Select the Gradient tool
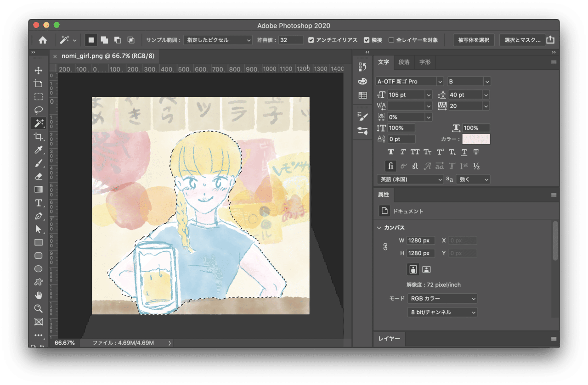The width and height of the screenshot is (588, 385). pyautogui.click(x=39, y=189)
